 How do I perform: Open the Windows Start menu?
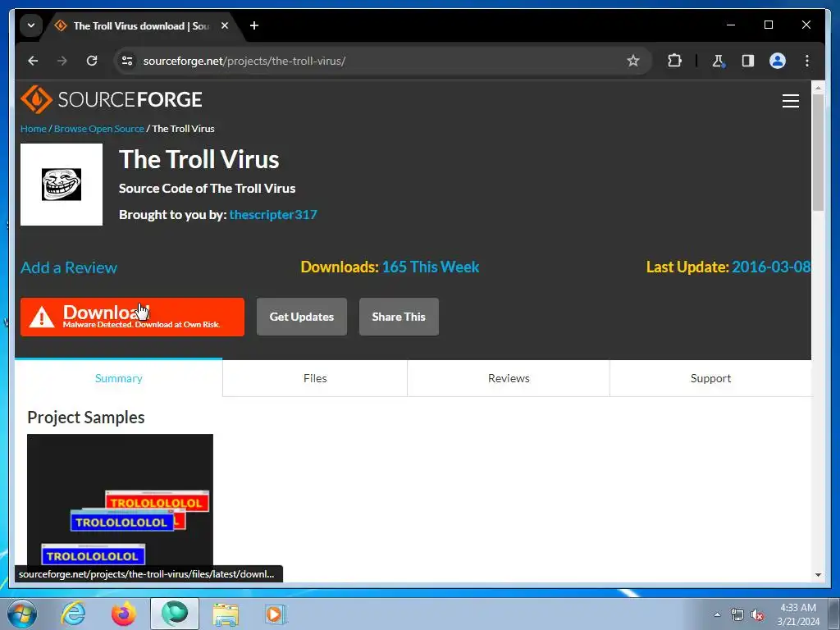point(22,614)
